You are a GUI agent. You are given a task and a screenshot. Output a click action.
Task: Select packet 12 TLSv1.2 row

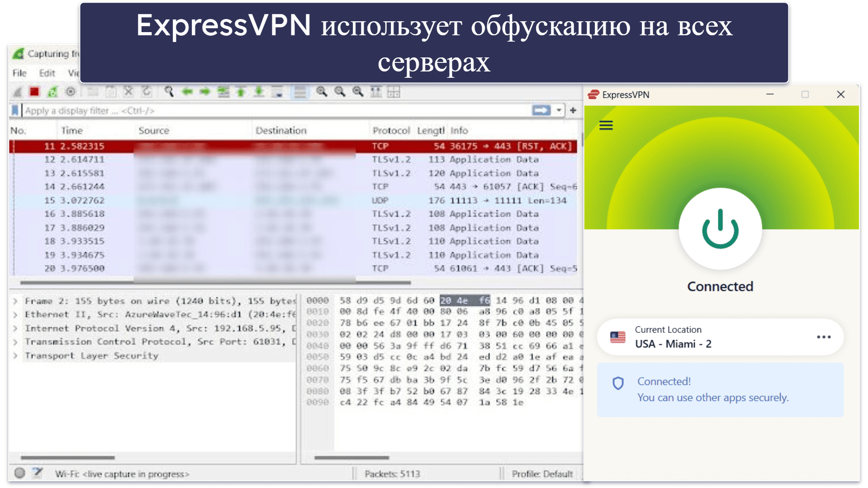pyautogui.click(x=293, y=160)
